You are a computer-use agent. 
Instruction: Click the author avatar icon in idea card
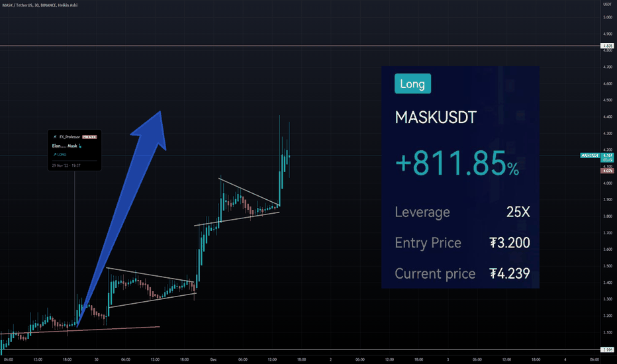pos(55,137)
